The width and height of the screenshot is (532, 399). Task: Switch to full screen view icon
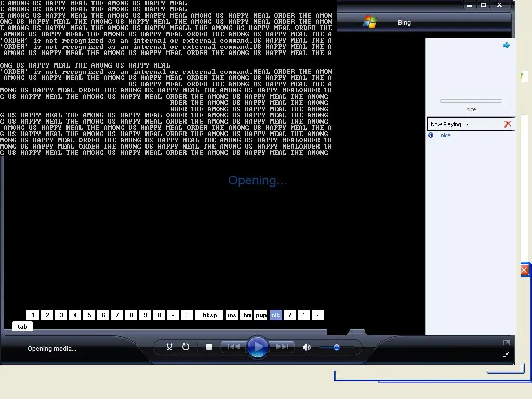click(506, 343)
